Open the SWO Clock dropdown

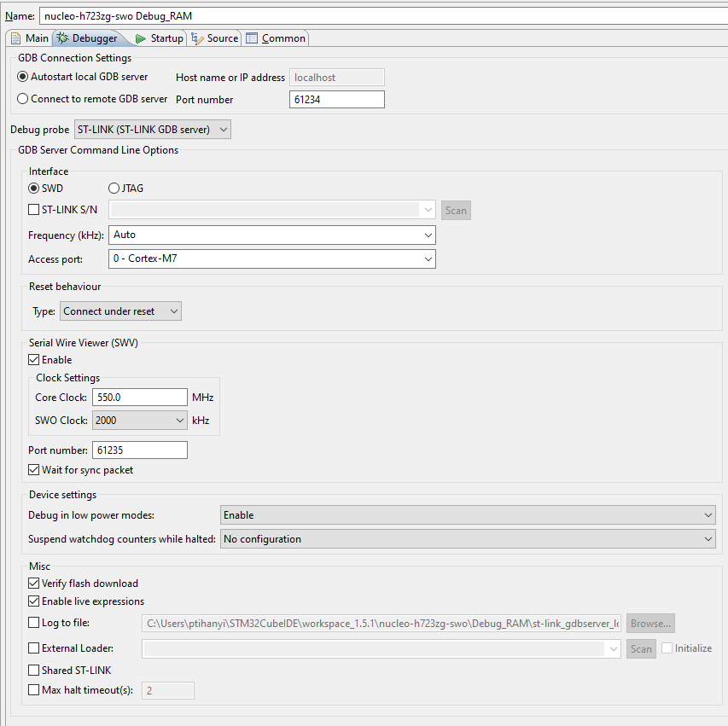140,420
